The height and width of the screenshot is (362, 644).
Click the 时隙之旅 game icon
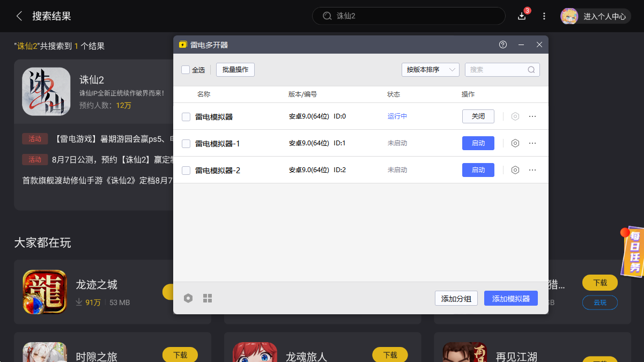click(45, 352)
